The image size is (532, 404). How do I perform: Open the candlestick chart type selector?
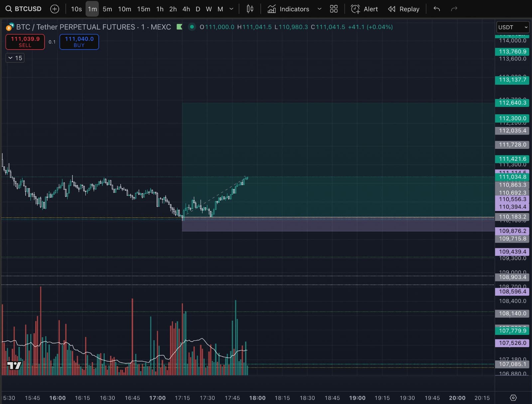click(250, 9)
